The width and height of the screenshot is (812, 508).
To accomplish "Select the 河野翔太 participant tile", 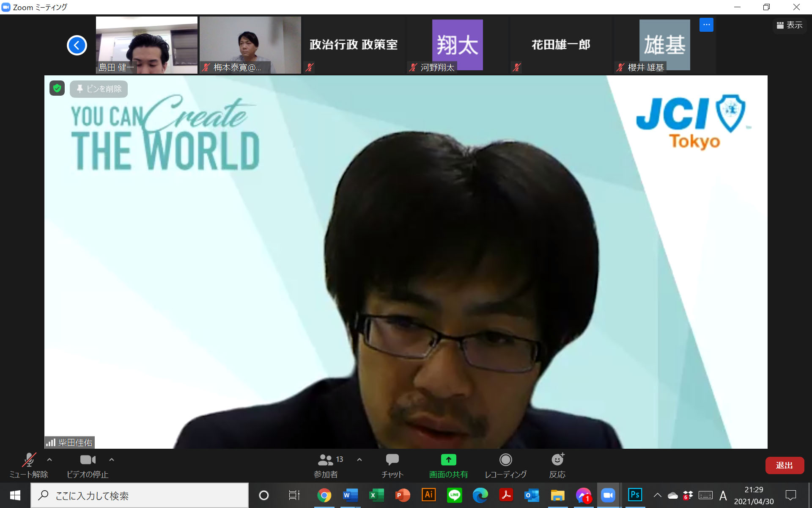I will [x=457, y=44].
